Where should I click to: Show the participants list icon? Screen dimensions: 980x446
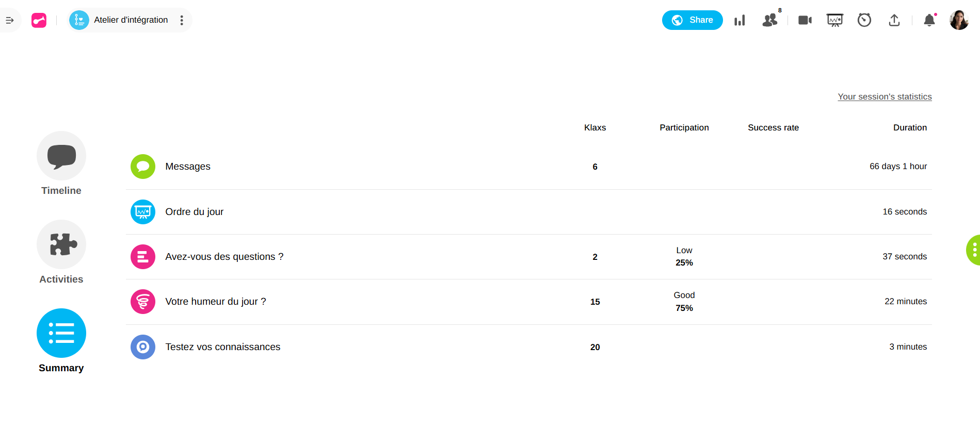pyautogui.click(x=769, y=20)
